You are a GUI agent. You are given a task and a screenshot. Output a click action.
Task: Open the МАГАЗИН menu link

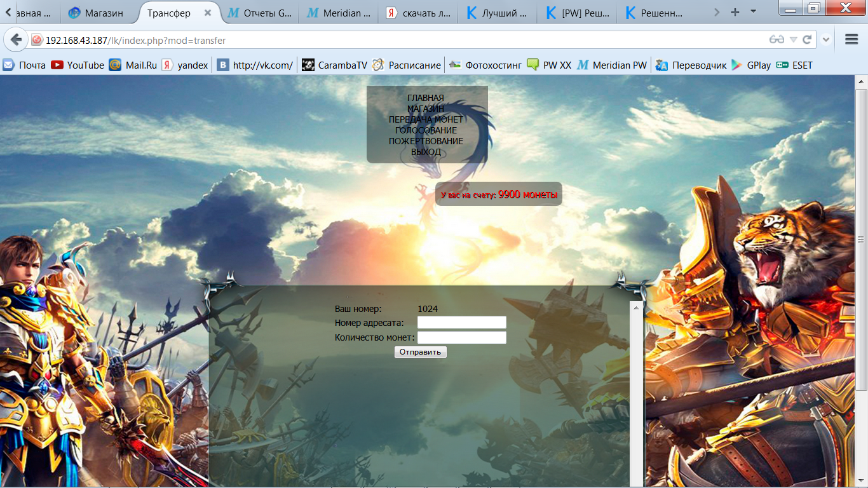tap(426, 109)
